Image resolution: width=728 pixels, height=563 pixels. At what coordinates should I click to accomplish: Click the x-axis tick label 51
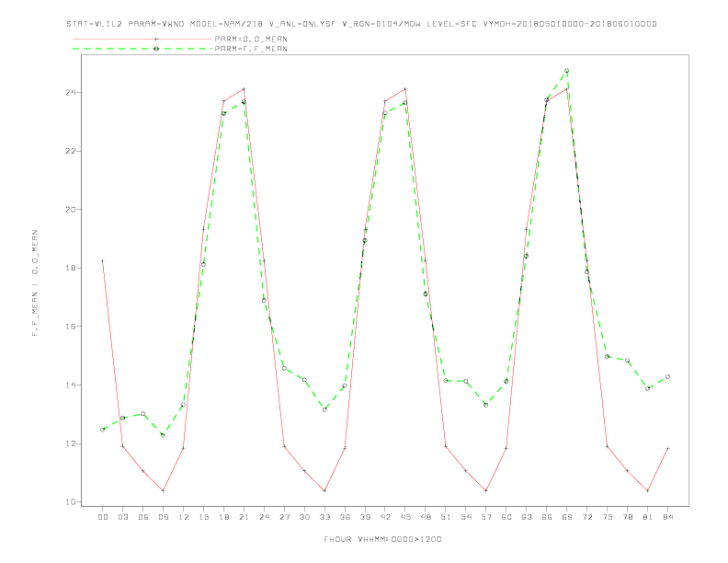point(446,517)
